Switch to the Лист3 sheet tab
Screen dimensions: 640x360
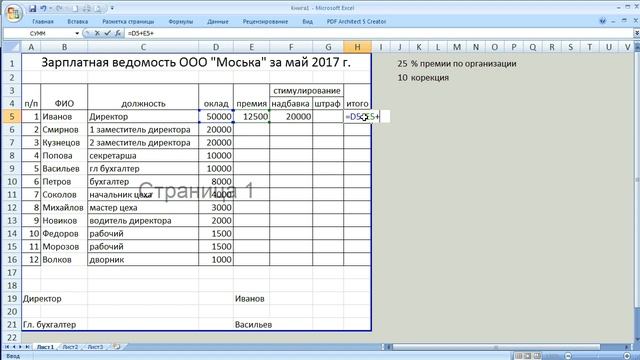coord(95,347)
